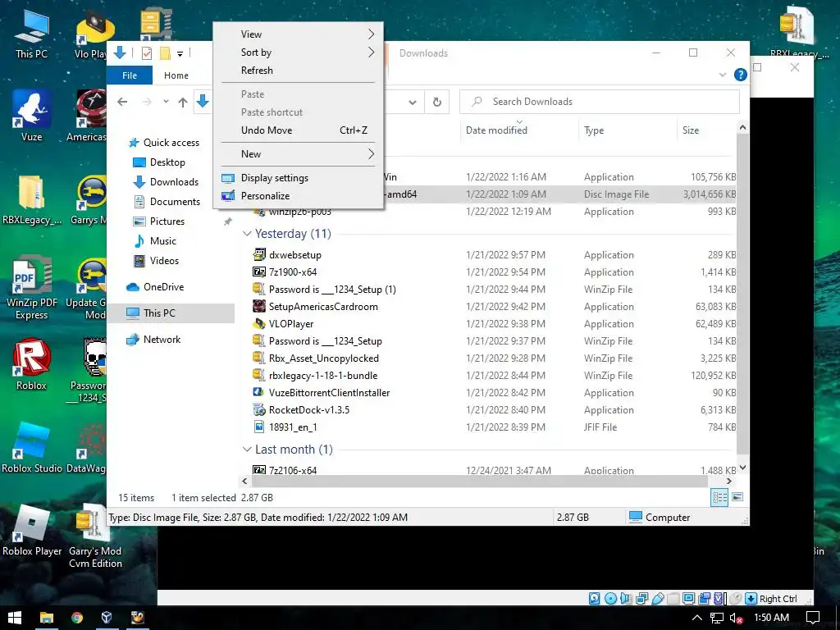This screenshot has width=840, height=630.
Task: Collapse the Last month (1) group
Action: [247, 450]
